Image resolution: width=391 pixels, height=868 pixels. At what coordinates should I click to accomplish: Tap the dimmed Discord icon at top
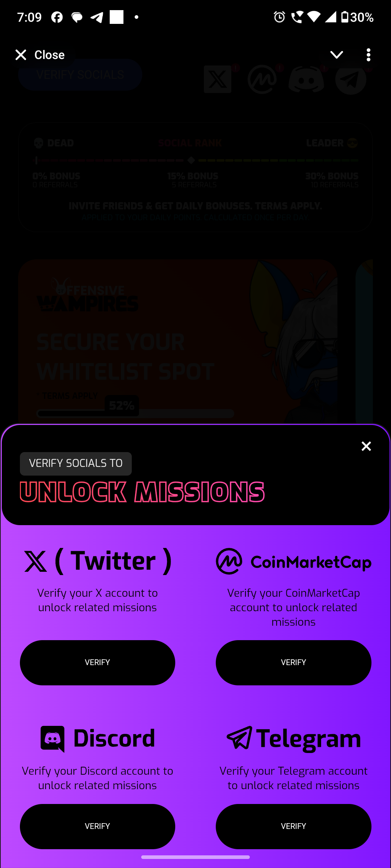[x=306, y=80]
